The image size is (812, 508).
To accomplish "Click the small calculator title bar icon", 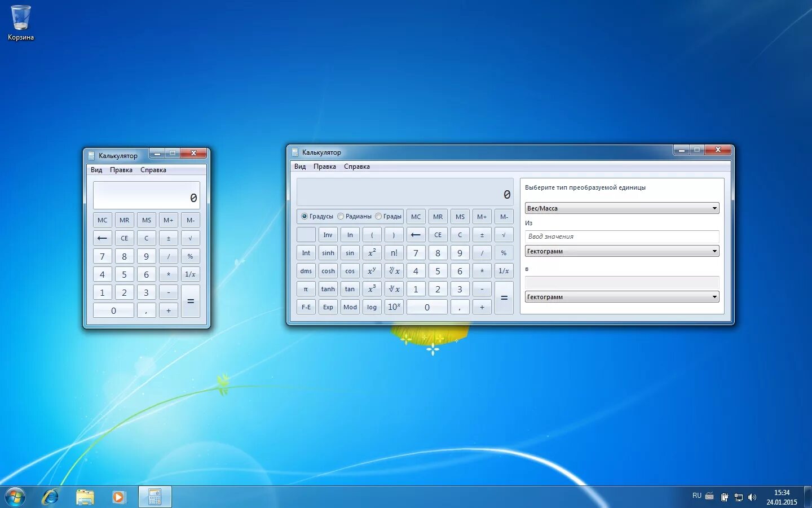I will point(91,156).
